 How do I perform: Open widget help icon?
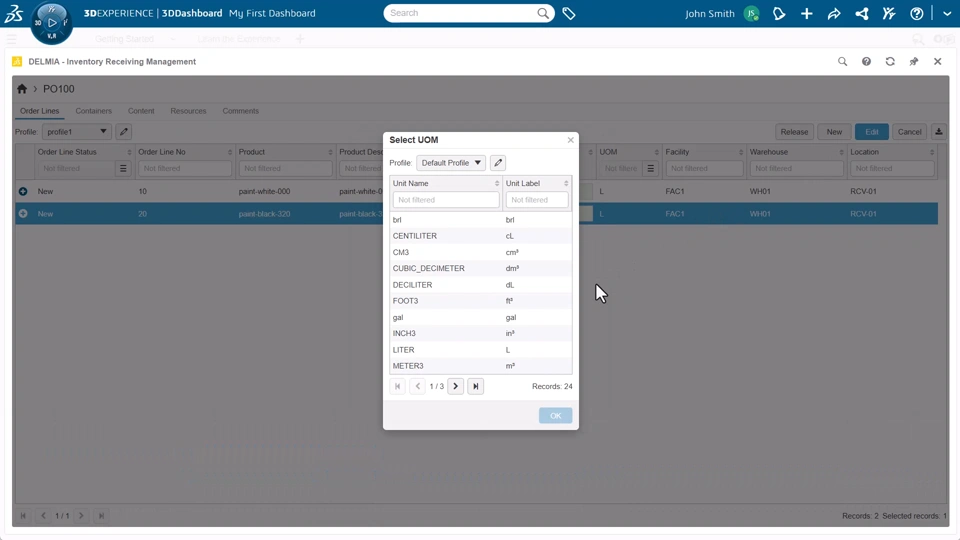tap(866, 61)
